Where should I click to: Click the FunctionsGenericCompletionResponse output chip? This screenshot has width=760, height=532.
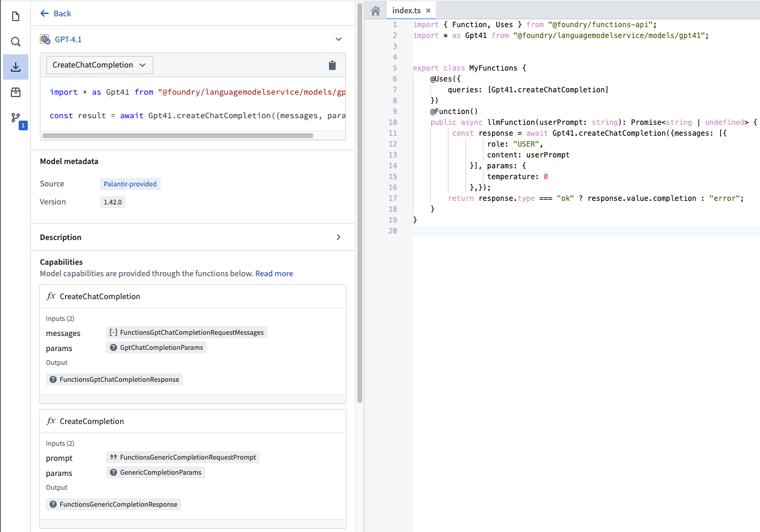click(113, 504)
